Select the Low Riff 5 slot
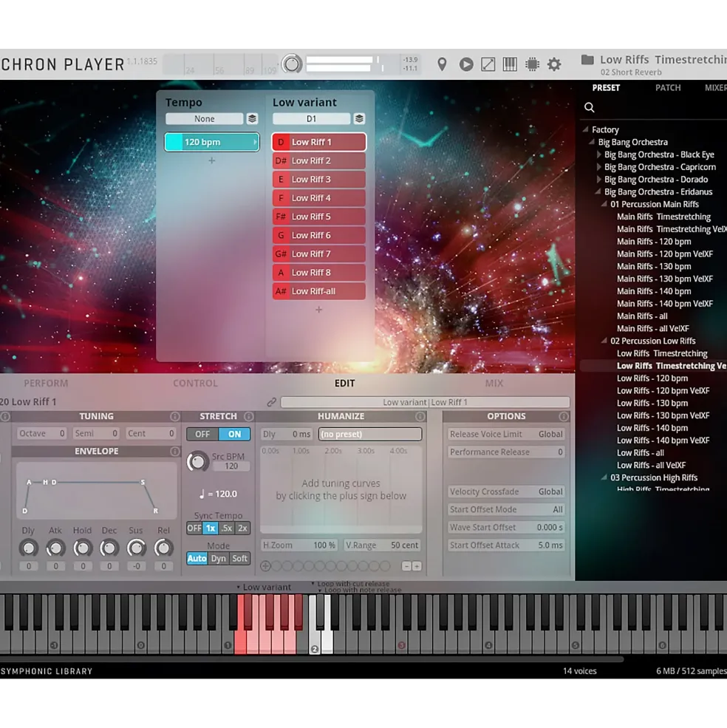This screenshot has width=727, height=728. click(x=318, y=217)
